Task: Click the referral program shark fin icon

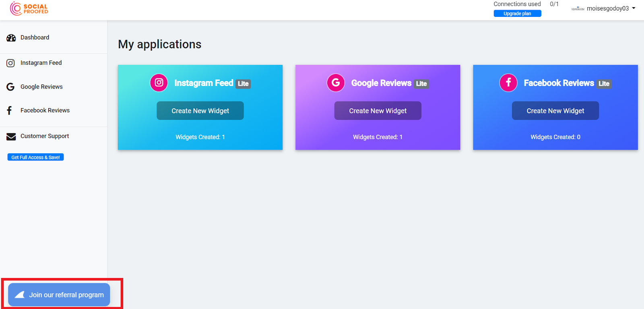Action: coord(20,295)
